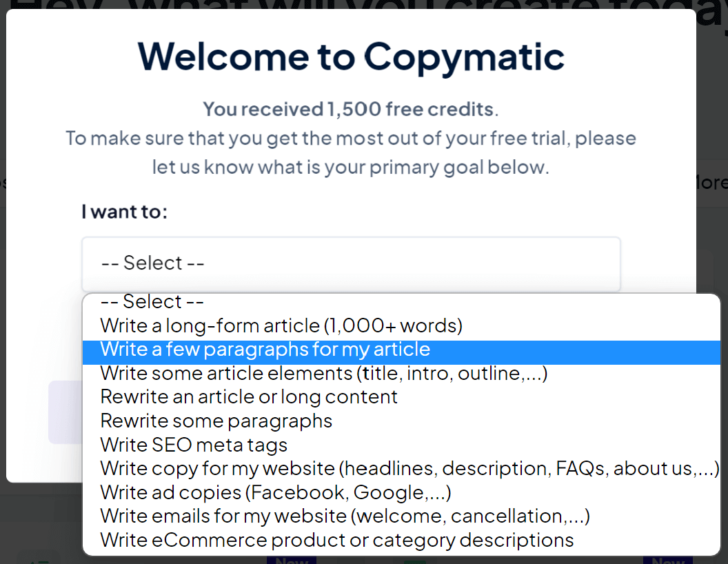Choose 'Write some article elements' option
This screenshot has height=564, width=728.
click(x=324, y=374)
